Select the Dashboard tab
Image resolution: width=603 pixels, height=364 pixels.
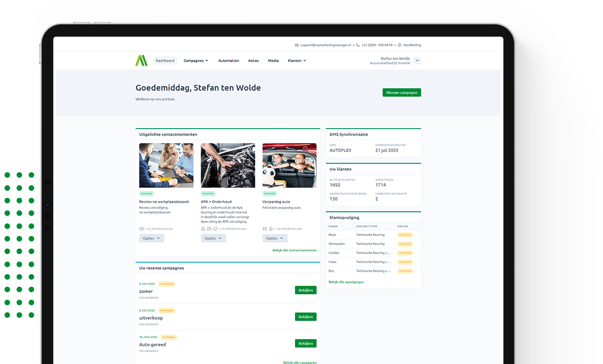point(165,60)
